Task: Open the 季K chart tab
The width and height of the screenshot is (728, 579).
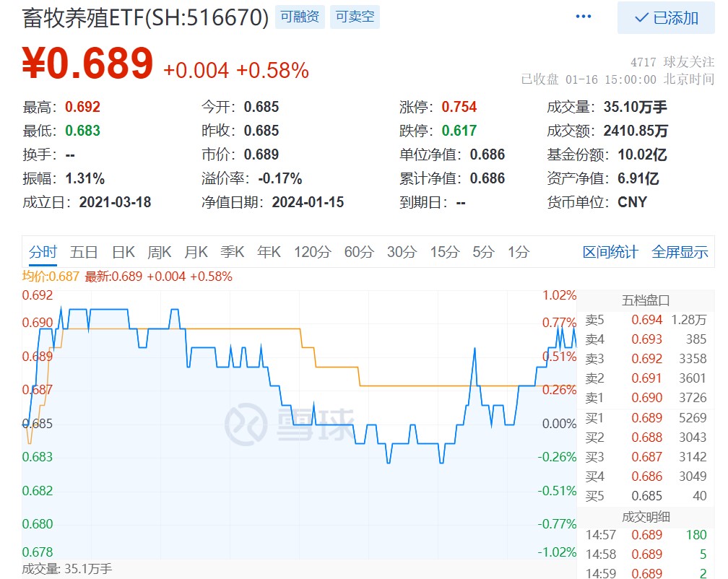Action: pos(232,252)
